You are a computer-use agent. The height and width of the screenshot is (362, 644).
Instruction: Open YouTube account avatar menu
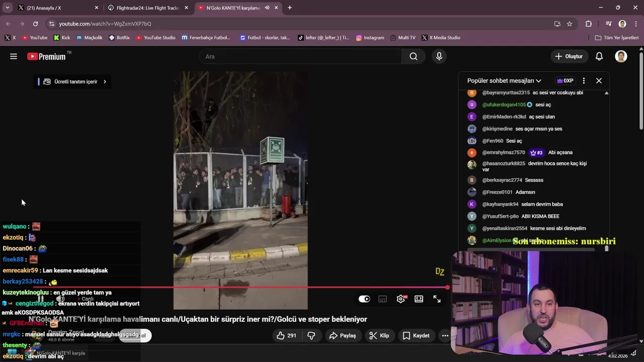coord(621,56)
